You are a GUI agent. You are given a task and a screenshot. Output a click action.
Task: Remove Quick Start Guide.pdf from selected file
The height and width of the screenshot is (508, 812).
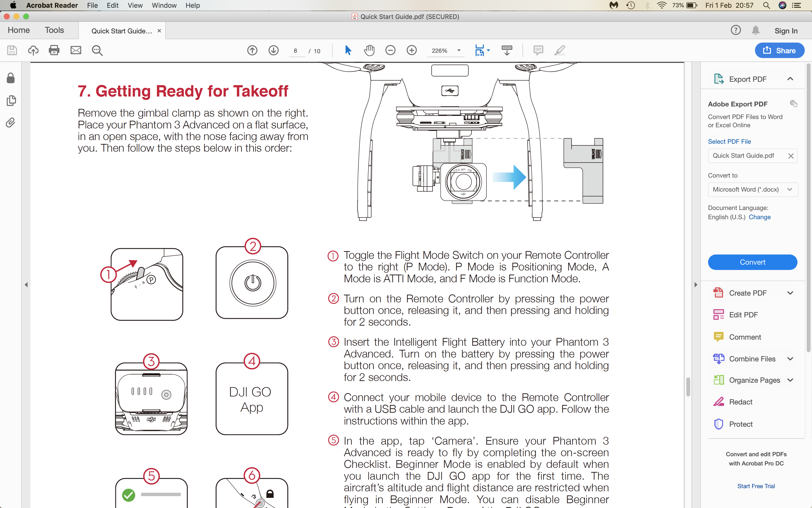791,156
